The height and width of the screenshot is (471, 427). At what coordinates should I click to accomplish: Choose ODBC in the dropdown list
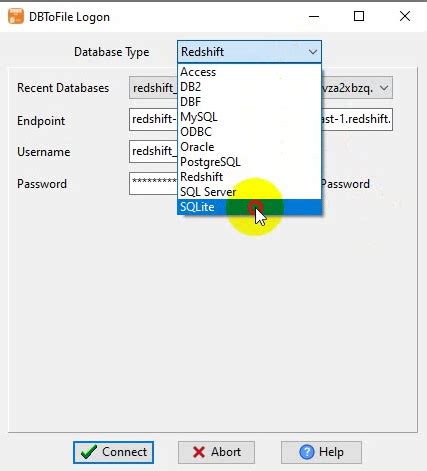click(249, 132)
